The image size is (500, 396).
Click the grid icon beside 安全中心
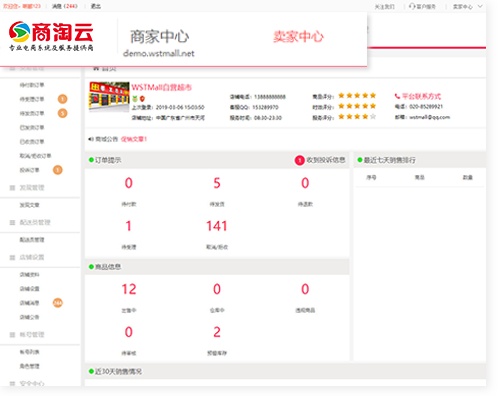12,384
